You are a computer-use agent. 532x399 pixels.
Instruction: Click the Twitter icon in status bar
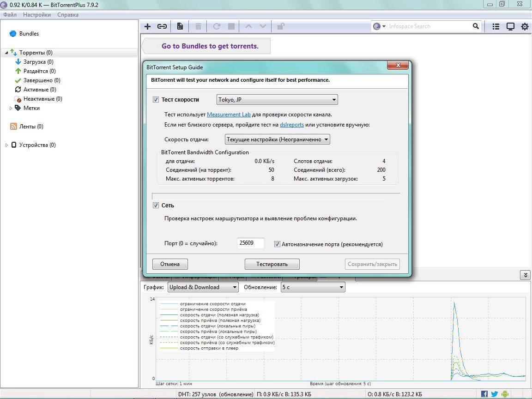pyautogui.click(x=494, y=394)
